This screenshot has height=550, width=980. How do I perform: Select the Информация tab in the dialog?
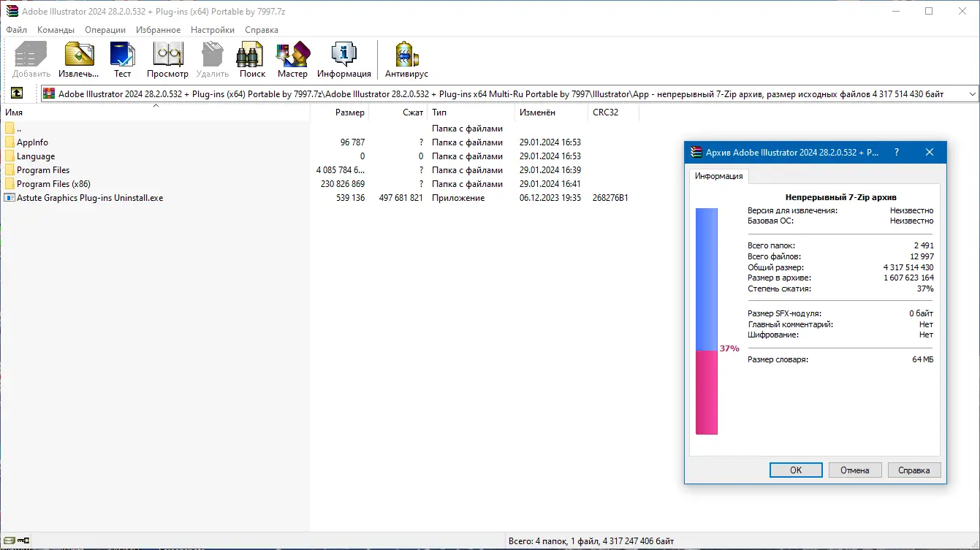(719, 176)
